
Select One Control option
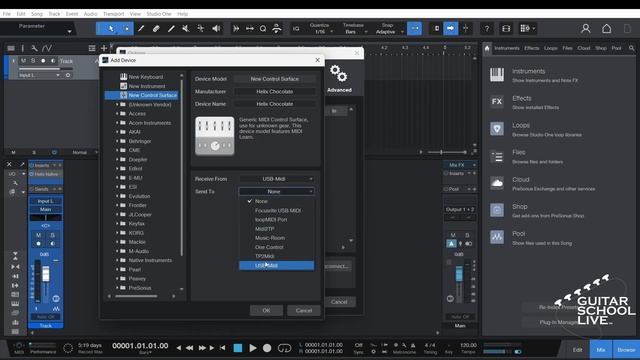point(276,247)
